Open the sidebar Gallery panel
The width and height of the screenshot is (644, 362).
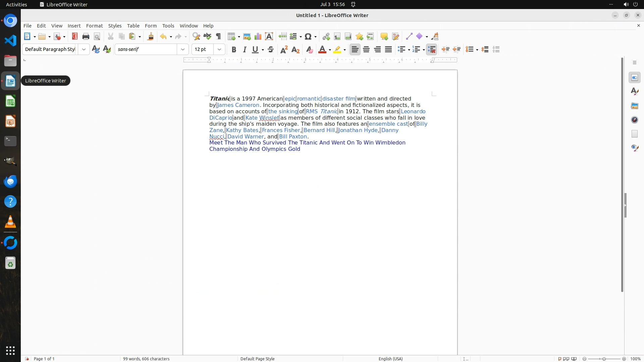[x=635, y=106]
